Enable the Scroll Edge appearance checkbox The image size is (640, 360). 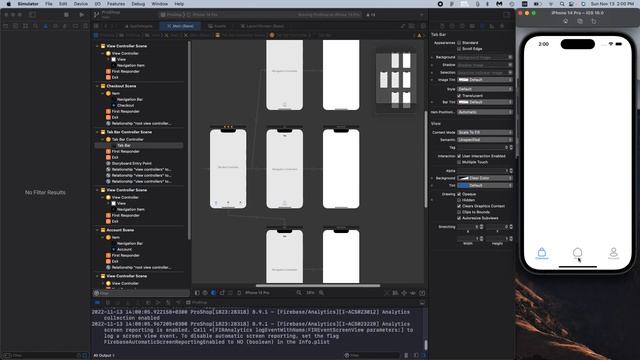click(x=459, y=49)
